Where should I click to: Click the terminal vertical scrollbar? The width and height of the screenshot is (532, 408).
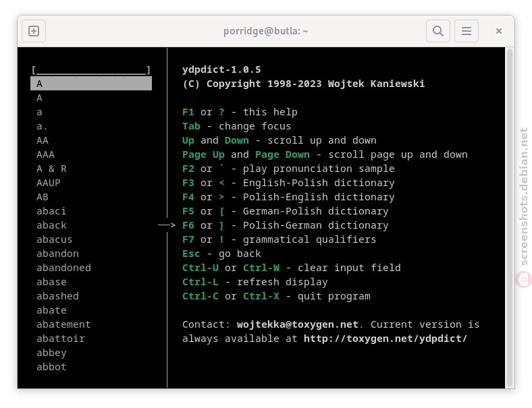(x=509, y=218)
